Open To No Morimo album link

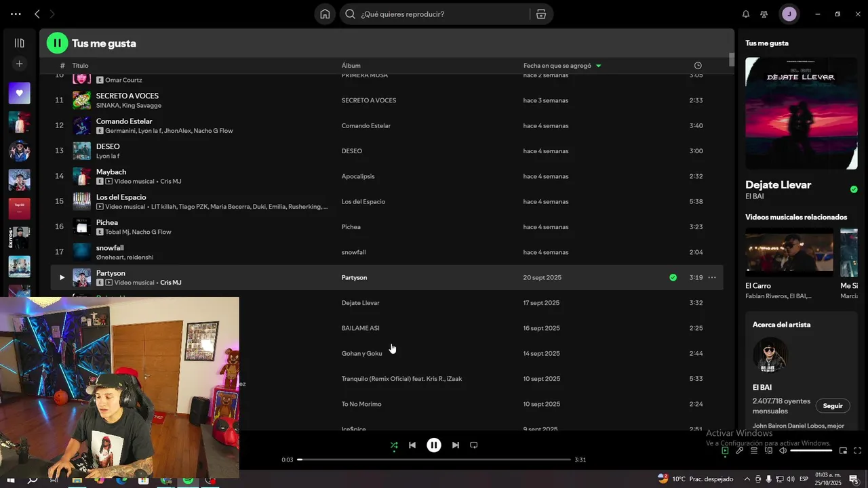361,404
